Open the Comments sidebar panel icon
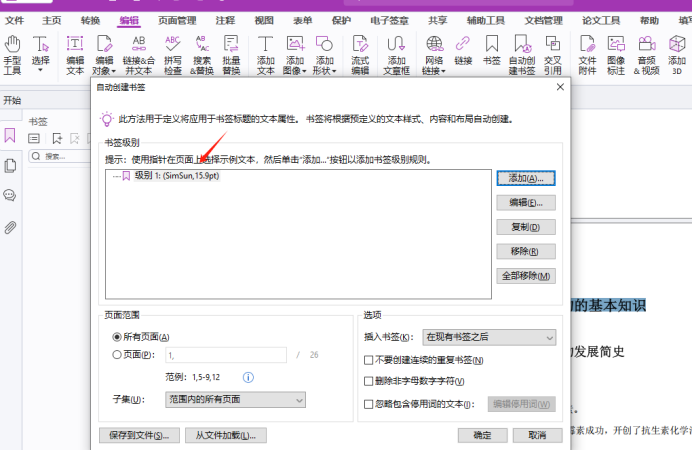This screenshot has width=693, height=450. tap(10, 196)
